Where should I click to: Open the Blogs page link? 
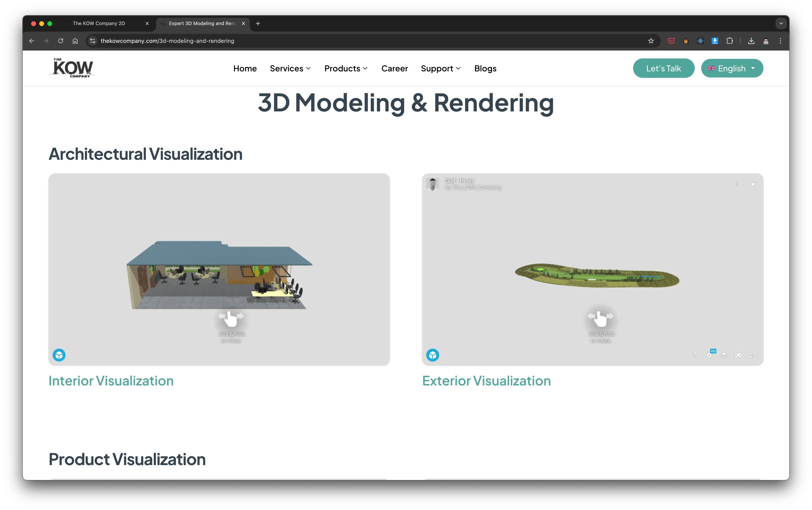pos(485,69)
